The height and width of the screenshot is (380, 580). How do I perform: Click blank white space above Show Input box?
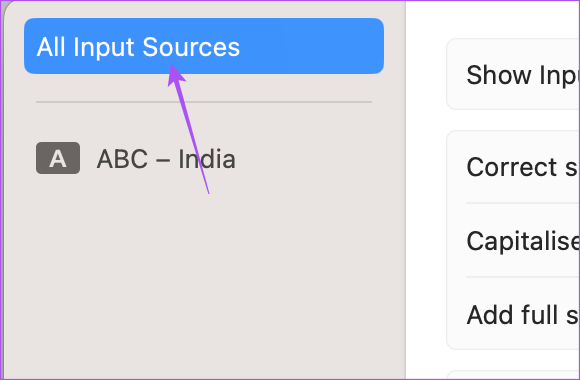[x=493, y=19]
